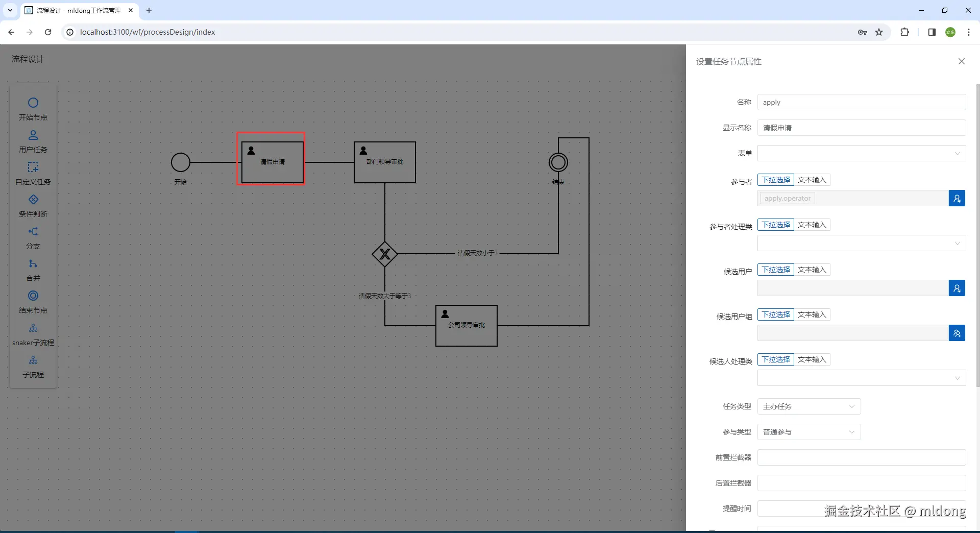Screen dimensions: 980x533
Task: Select the 流程设计 browser tab
Action: pyautogui.click(x=80, y=10)
